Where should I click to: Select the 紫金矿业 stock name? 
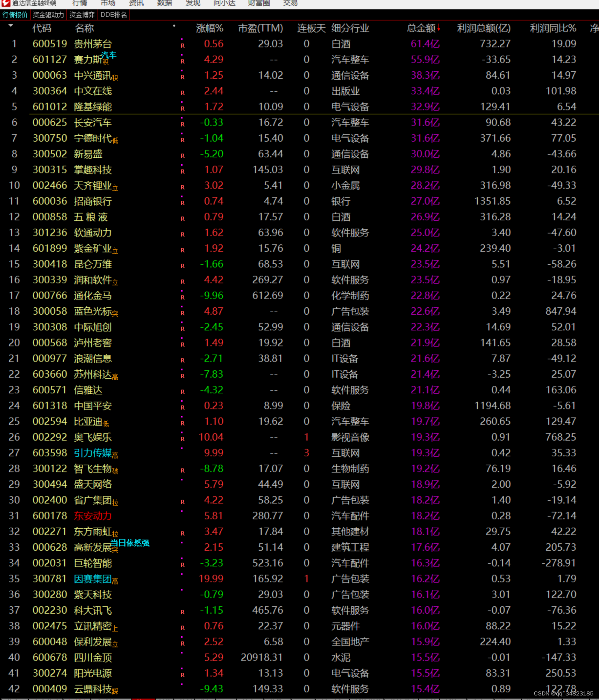tap(93, 248)
